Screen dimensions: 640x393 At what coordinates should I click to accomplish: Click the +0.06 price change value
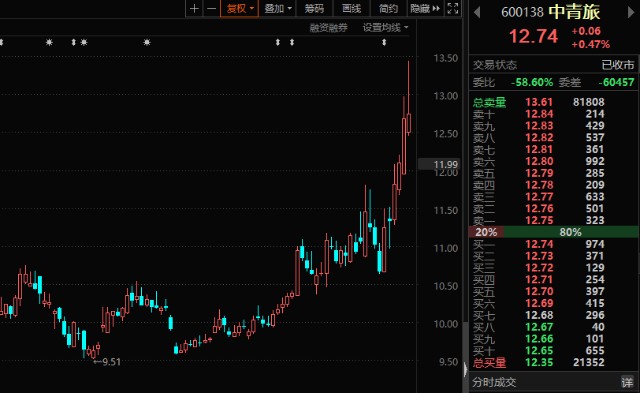[586, 31]
